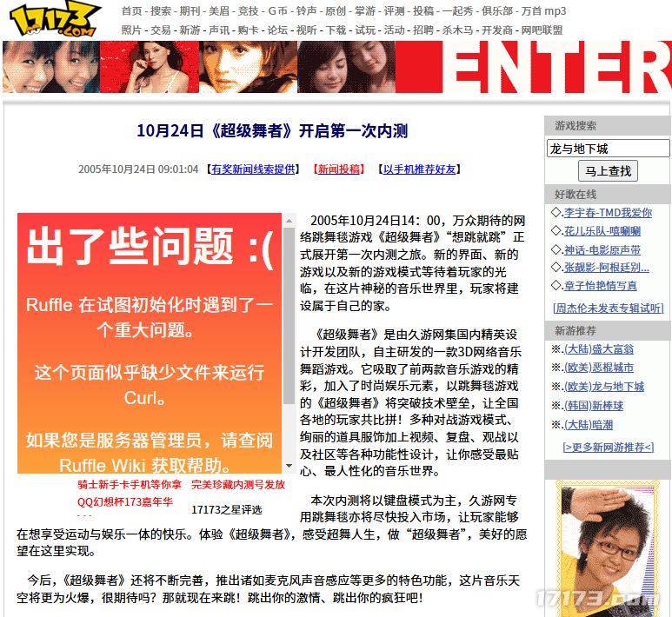The height and width of the screenshot is (617, 672).
Task: Open the 17173之星评选 link
Action: tap(226, 510)
